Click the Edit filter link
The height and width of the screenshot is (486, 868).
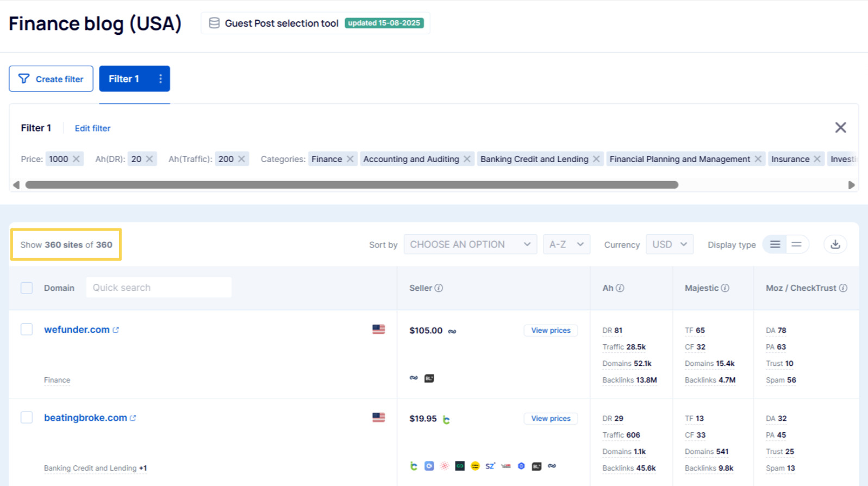[x=92, y=128]
